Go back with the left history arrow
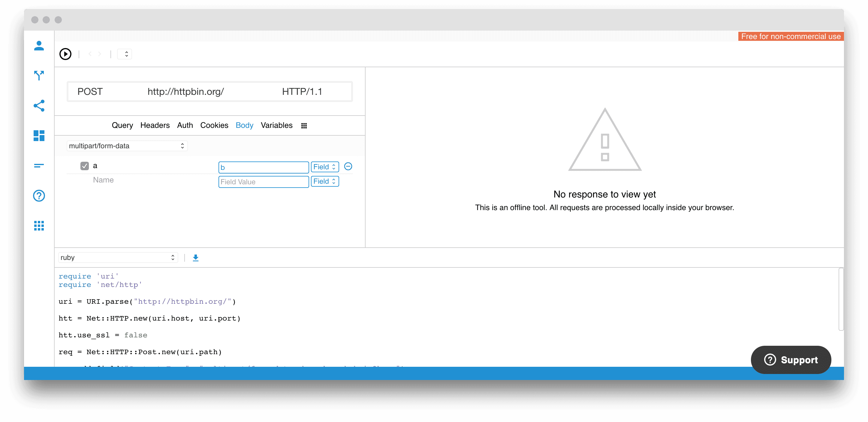This screenshot has width=868, height=422. tap(90, 54)
